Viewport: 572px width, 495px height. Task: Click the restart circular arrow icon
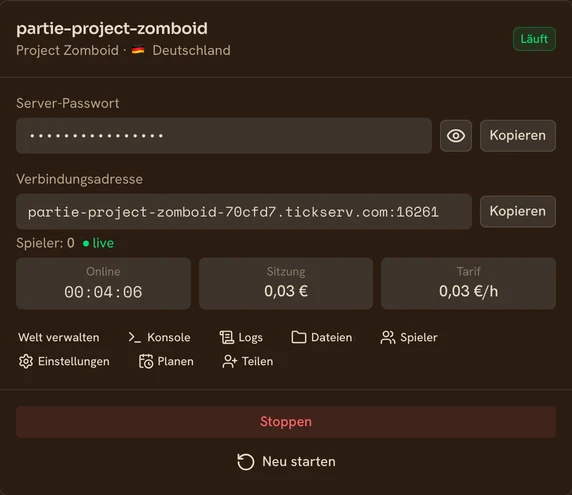point(246,462)
